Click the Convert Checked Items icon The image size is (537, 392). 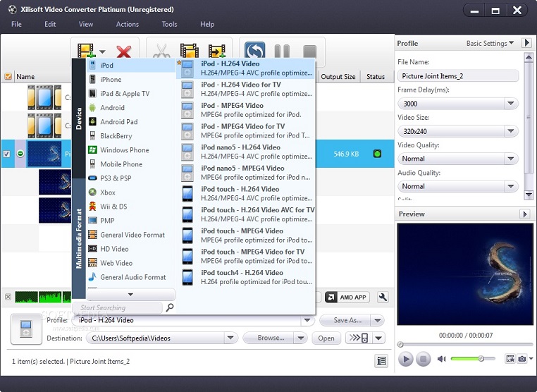pyautogui.click(x=254, y=51)
